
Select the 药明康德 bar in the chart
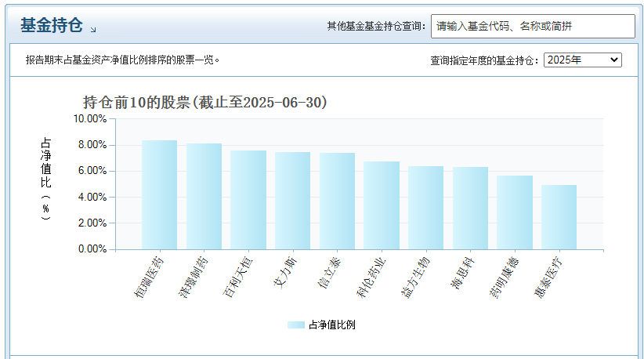pyautogui.click(x=515, y=212)
